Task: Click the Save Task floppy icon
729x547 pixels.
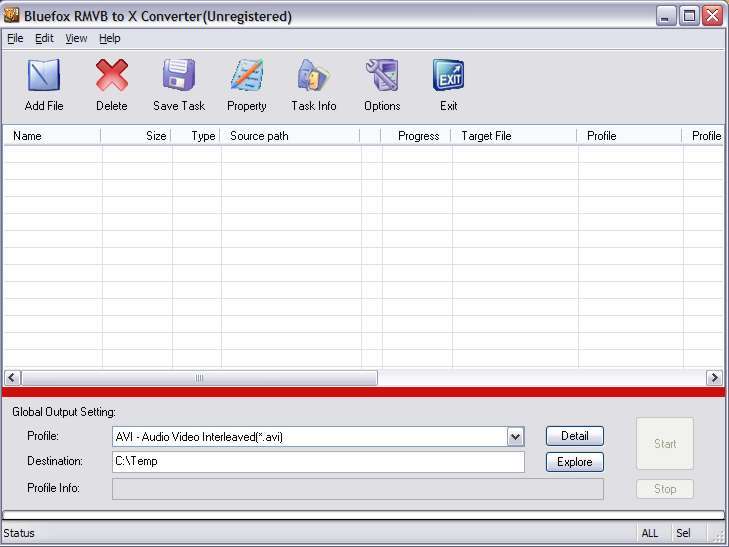Action: [179, 75]
